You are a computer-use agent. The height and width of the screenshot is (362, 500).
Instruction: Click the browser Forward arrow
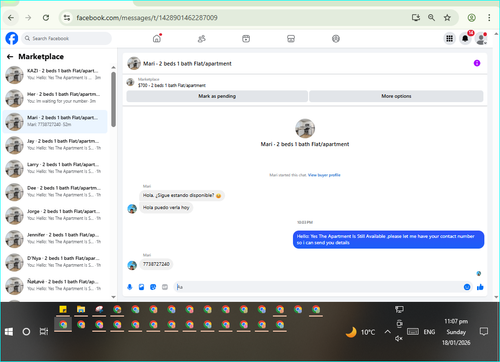point(28,18)
